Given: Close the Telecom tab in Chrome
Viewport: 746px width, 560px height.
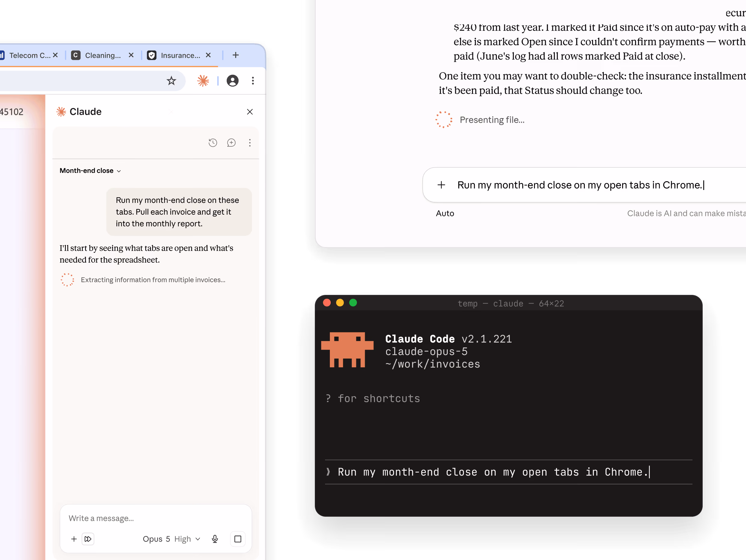Looking at the screenshot, I should (x=55, y=55).
